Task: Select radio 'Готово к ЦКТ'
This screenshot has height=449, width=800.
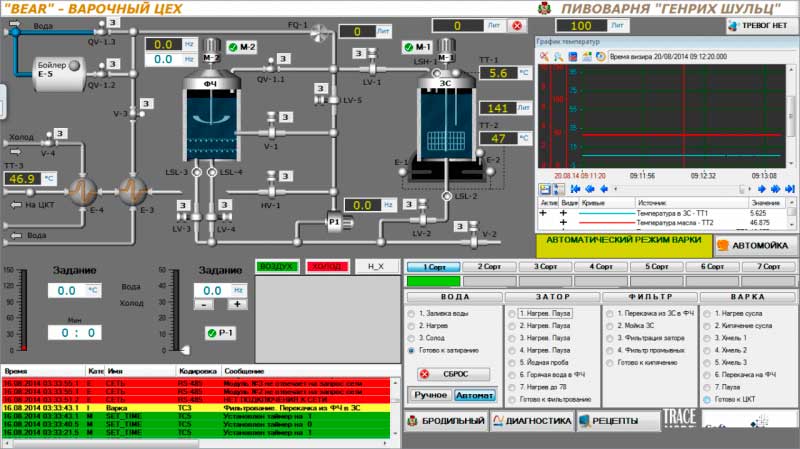Action: click(707, 400)
